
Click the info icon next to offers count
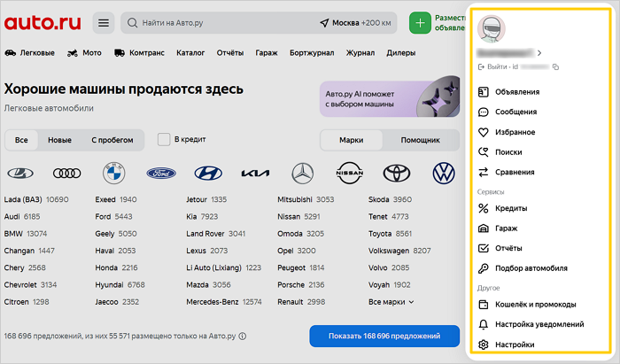click(243, 336)
